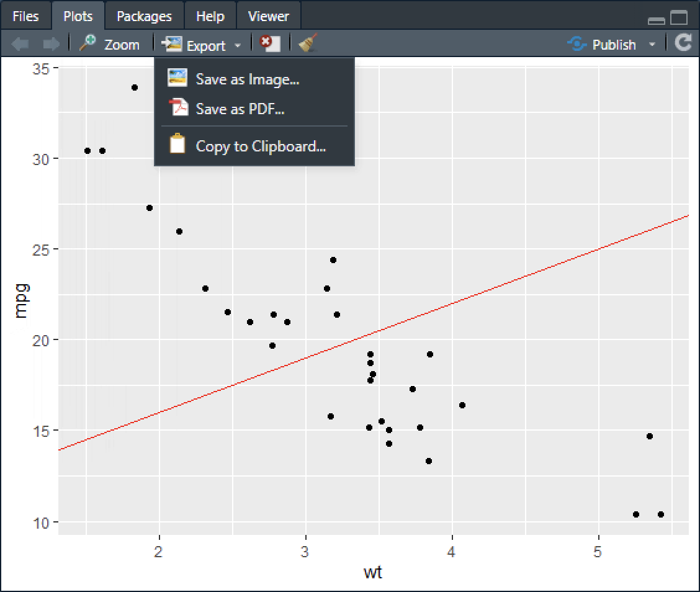Click the clipboard icon in Export menu
This screenshot has height=592, width=700.
177,144
